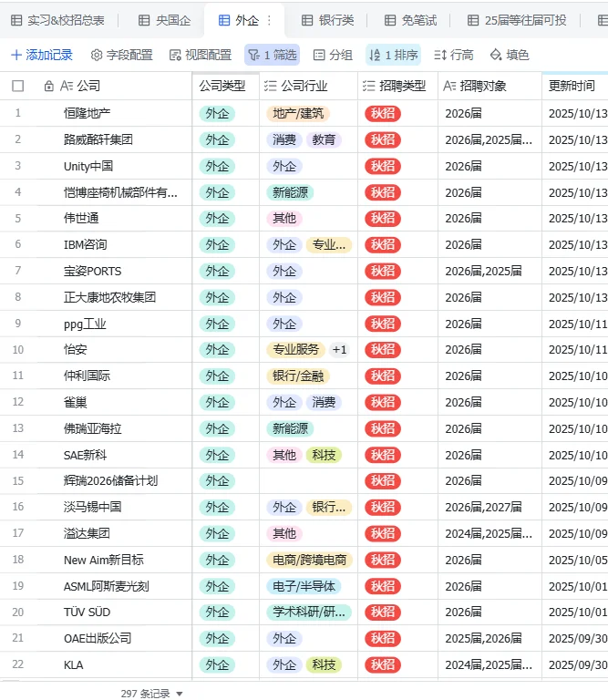The width and height of the screenshot is (608, 700).
Task: Click 科技 tag in SAE新科 row
Action: (x=324, y=455)
